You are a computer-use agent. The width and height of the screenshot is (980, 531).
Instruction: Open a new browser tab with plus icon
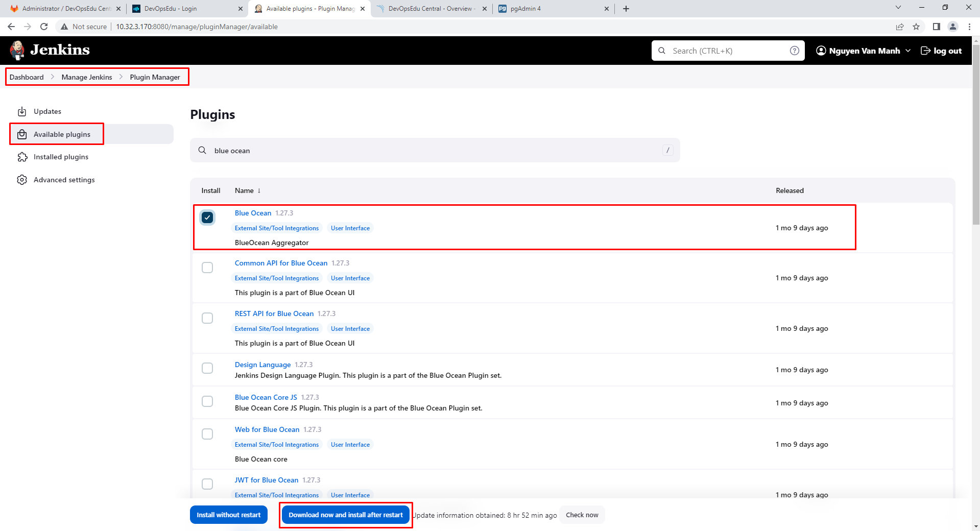click(626, 9)
